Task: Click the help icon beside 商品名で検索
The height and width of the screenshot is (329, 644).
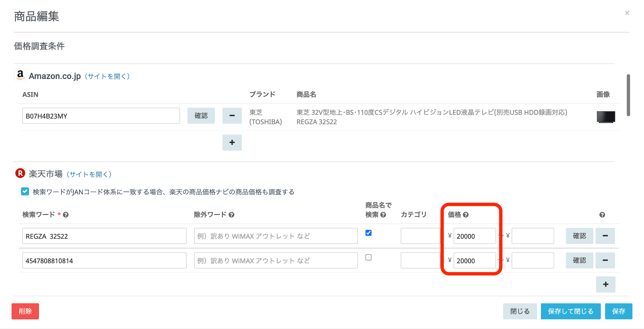Action: click(x=383, y=215)
